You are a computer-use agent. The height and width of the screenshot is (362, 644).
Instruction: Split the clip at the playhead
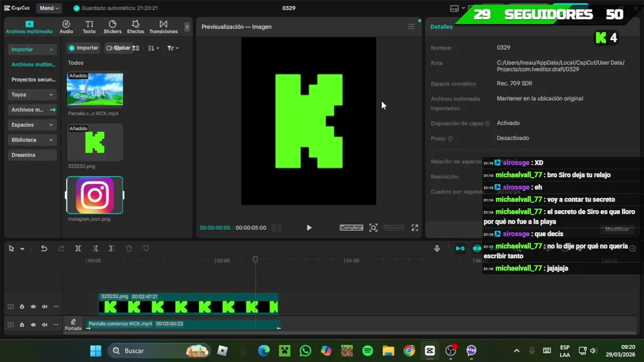78,248
